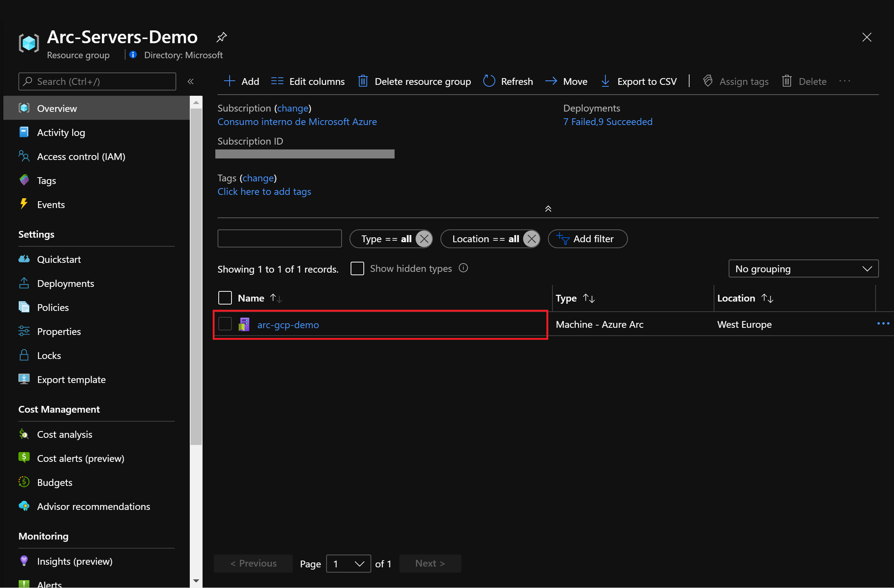Select the arc-gcp-demo row checkbox
894x588 pixels.
point(225,324)
